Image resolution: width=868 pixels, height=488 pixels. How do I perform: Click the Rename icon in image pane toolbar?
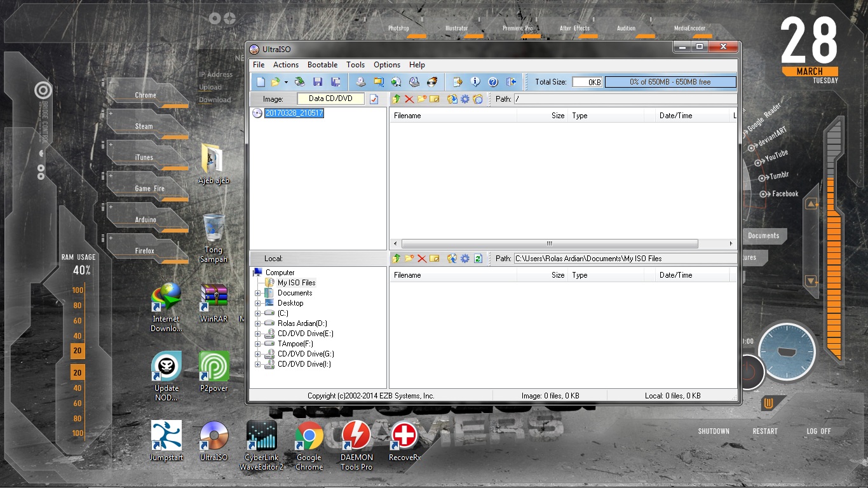(x=435, y=99)
